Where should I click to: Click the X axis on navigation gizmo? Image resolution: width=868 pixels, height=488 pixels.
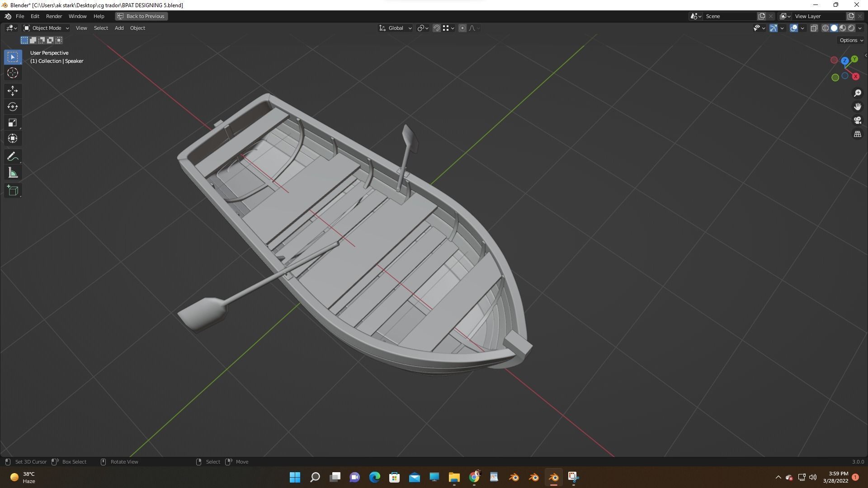point(856,76)
